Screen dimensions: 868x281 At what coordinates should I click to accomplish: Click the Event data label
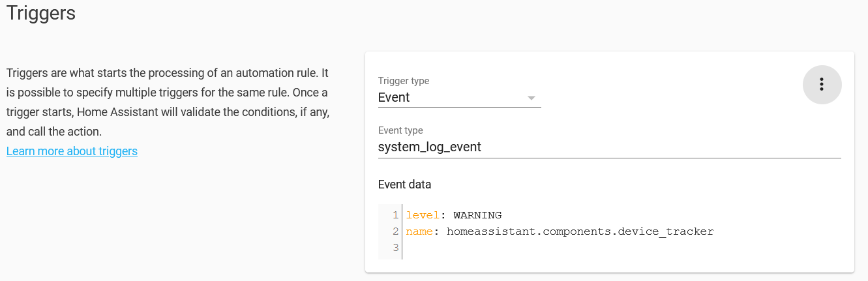pos(404,185)
